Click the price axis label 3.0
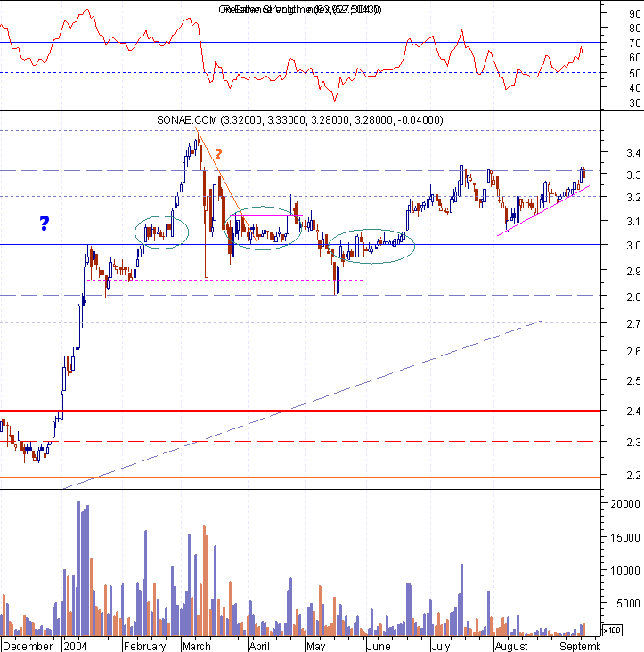The image size is (644, 652). [633, 245]
